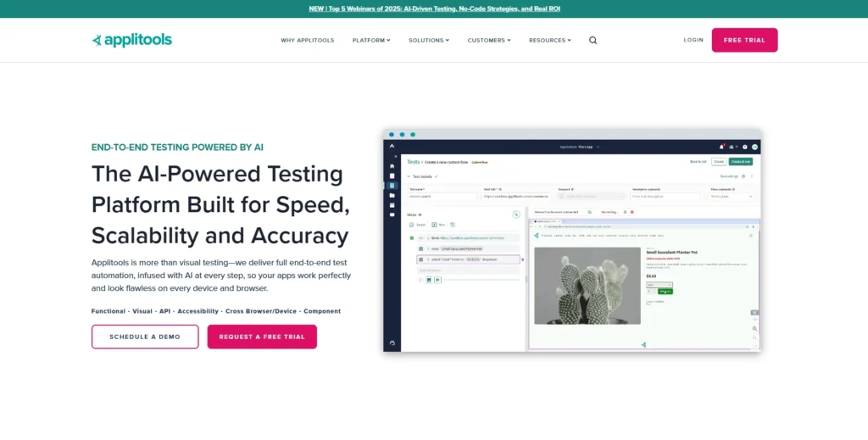Click the green check on Go to step
The width and height of the screenshot is (868, 440).
pyautogui.click(x=411, y=238)
